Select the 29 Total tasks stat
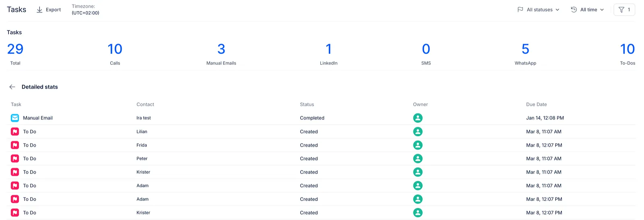Viewport: 644px width, 220px height. point(15,53)
